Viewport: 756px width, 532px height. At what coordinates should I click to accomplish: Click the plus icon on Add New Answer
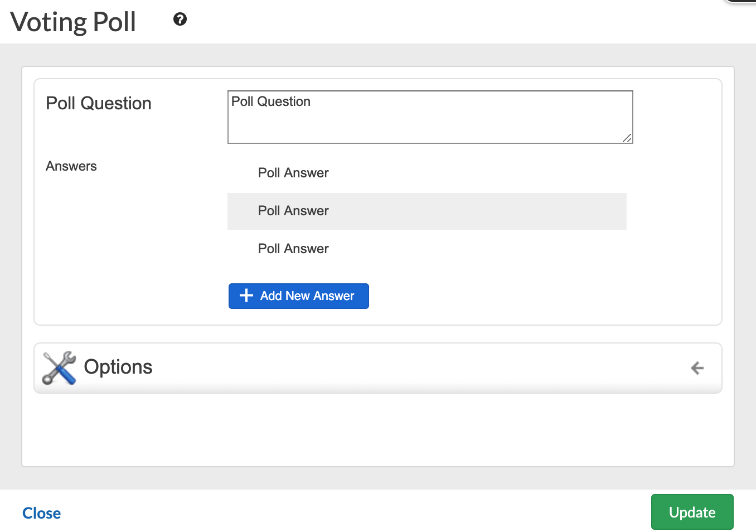click(x=246, y=296)
